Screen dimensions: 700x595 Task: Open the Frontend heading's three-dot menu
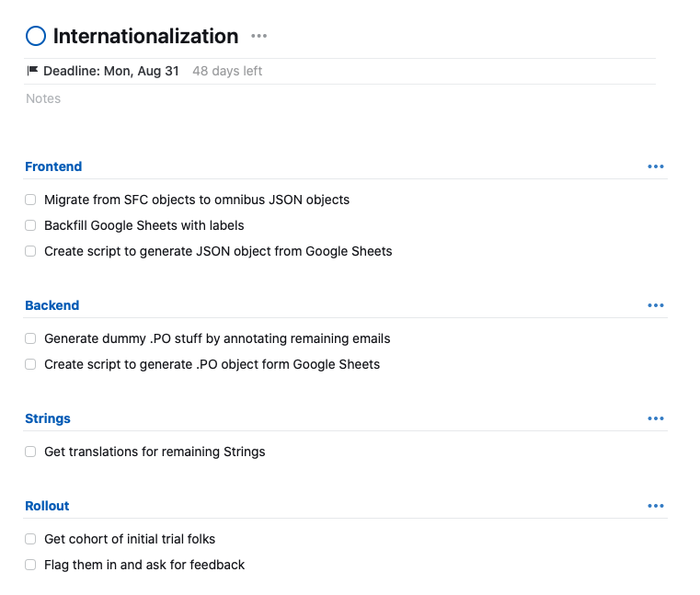point(655,166)
